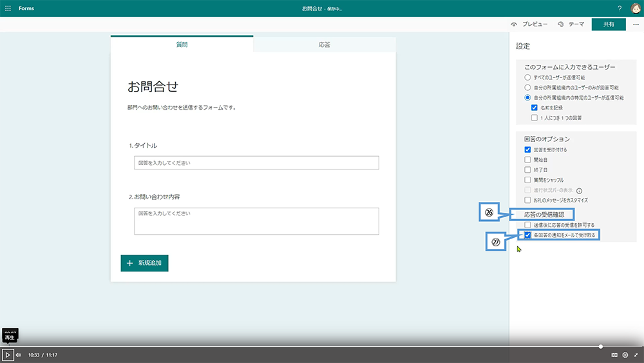
Task: Click the 共有 share button
Action: click(x=609, y=25)
